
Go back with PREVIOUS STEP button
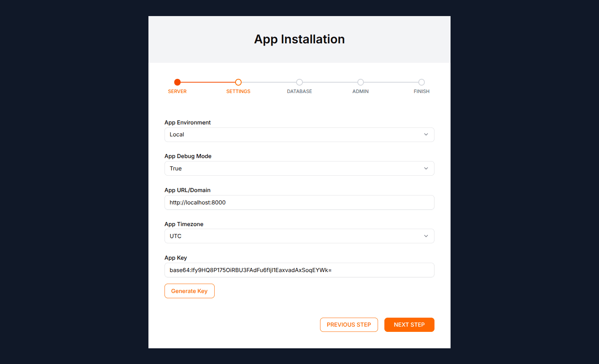[x=349, y=325]
